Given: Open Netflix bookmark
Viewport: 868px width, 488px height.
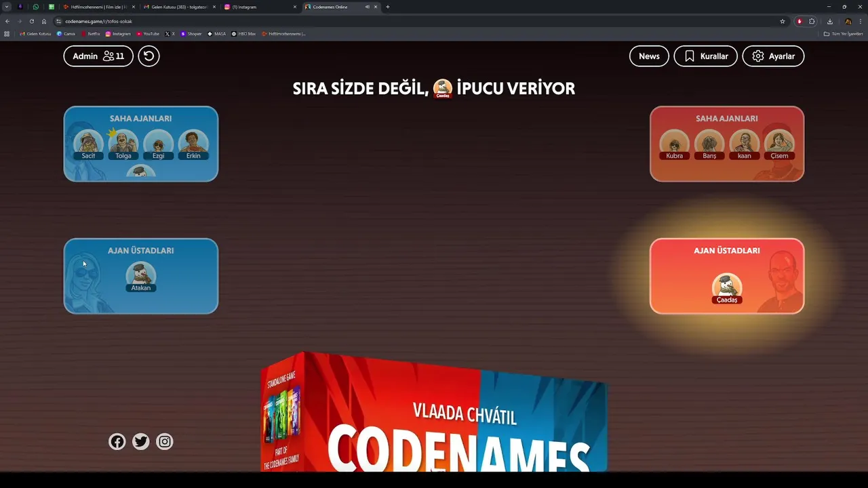Looking at the screenshot, I should (90, 33).
